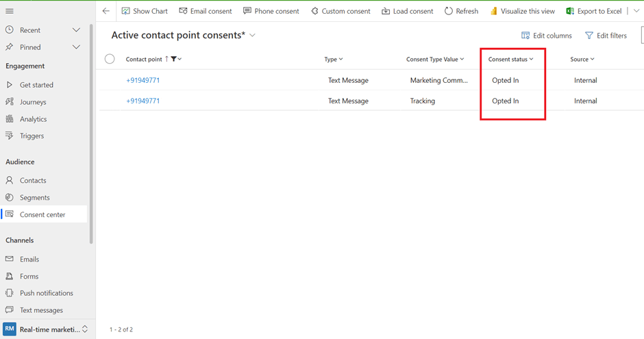
Task: Click Load consent button
Action: click(407, 11)
